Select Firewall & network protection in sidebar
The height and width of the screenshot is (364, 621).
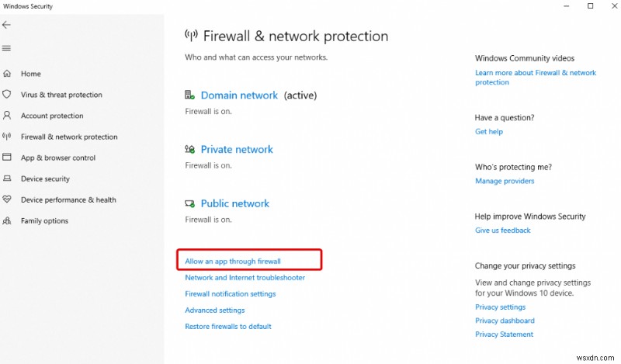69,137
